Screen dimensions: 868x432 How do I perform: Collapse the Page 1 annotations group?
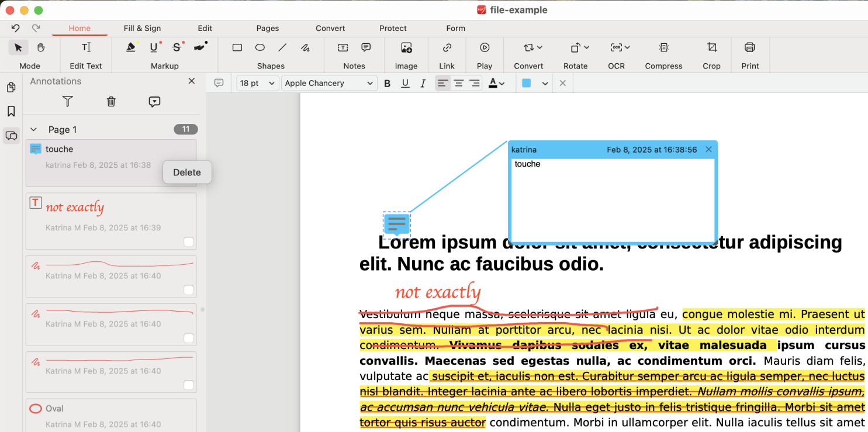[33, 129]
